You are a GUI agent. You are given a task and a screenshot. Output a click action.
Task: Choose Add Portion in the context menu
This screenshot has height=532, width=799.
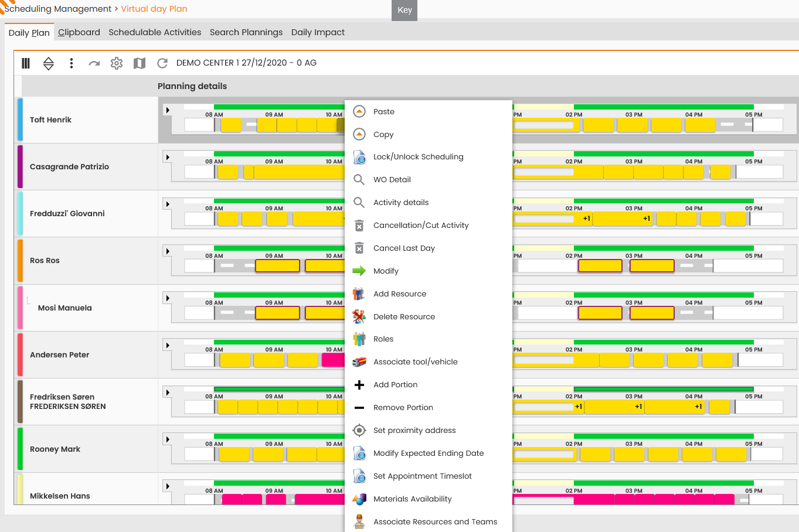click(396, 385)
